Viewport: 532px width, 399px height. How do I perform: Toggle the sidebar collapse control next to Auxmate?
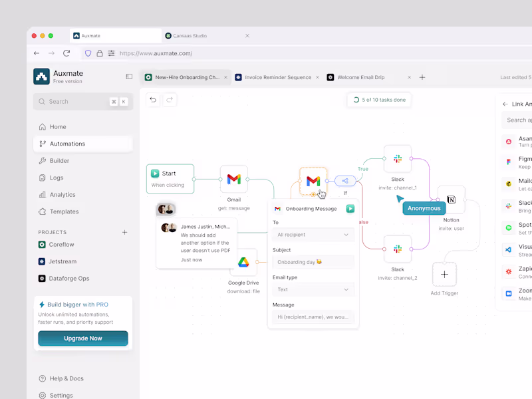[x=129, y=76]
